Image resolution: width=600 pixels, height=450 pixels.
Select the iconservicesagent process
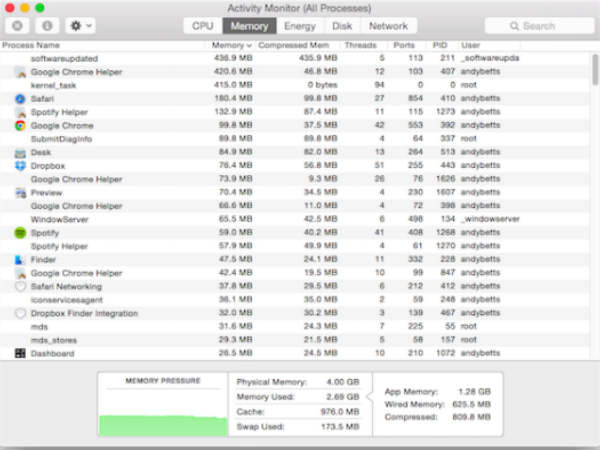tap(295, 299)
